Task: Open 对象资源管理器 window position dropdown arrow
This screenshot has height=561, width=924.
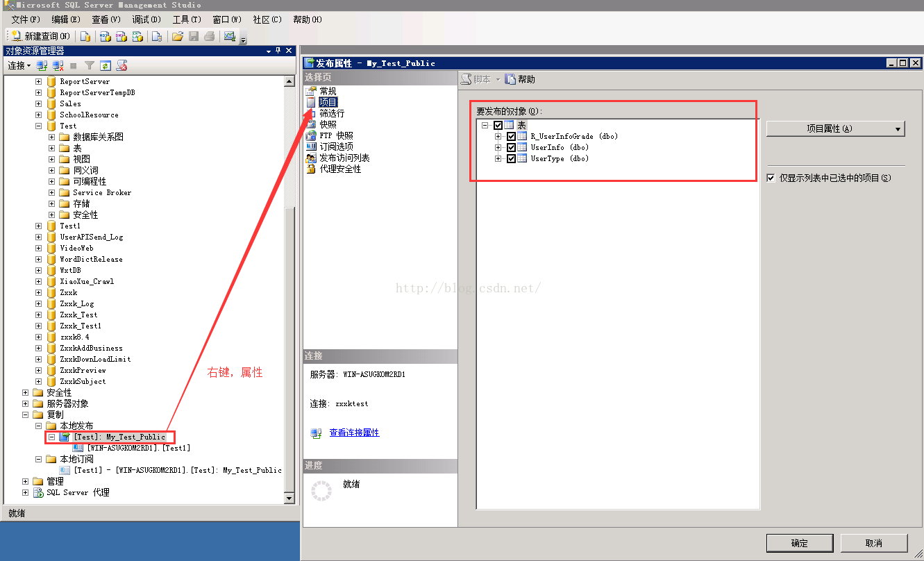Action: [x=269, y=51]
